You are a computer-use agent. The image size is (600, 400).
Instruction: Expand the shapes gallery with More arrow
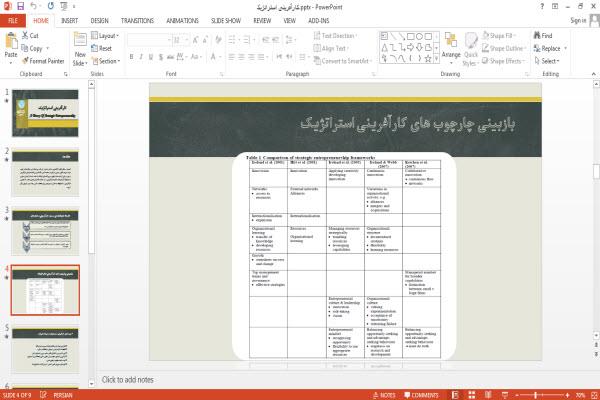point(436,59)
